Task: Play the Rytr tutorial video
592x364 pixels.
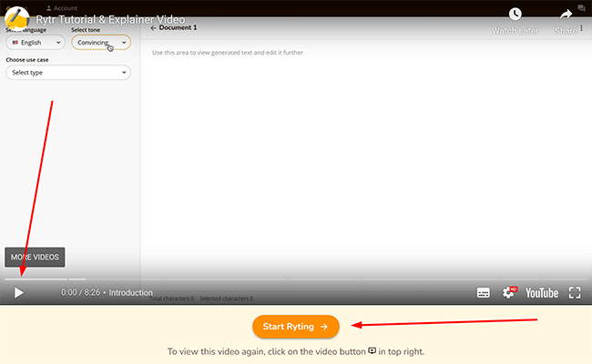Action: click(x=18, y=293)
